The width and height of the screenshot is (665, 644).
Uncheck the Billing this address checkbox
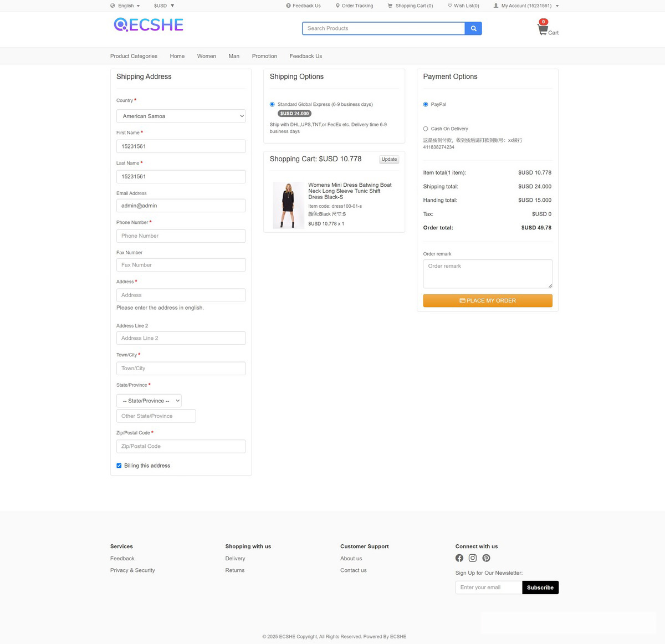119,466
